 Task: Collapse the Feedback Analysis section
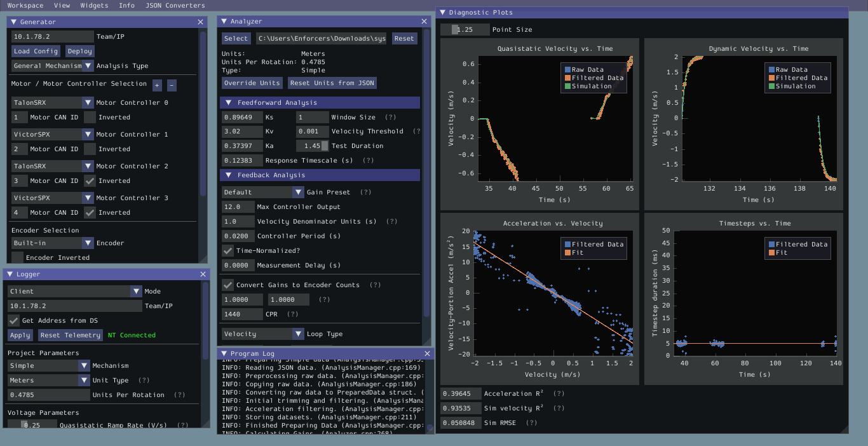[x=320, y=175]
